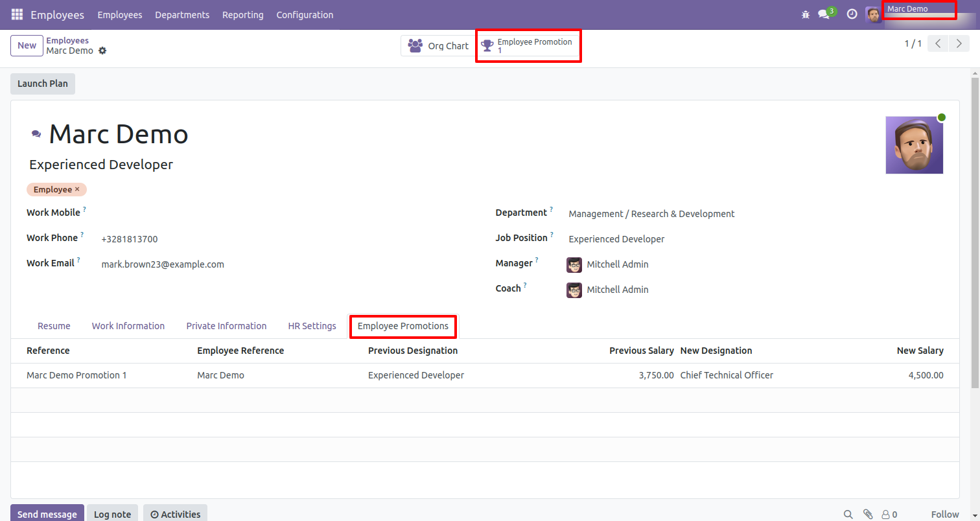The height and width of the screenshot is (521, 980).
Task: Click the followers count icon
Action: 889,515
